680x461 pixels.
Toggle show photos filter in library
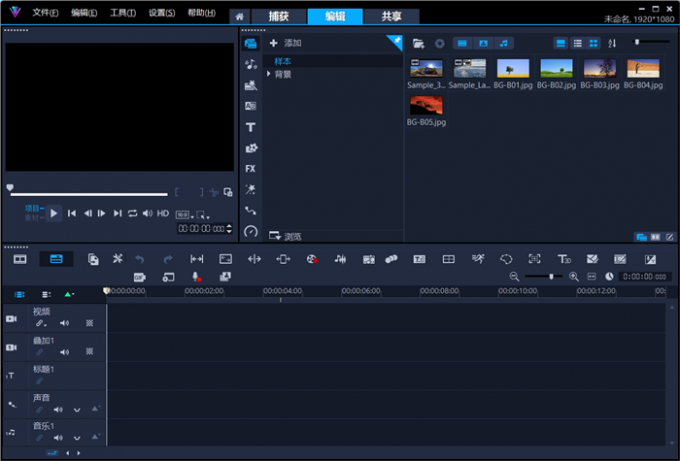pyautogui.click(x=483, y=43)
